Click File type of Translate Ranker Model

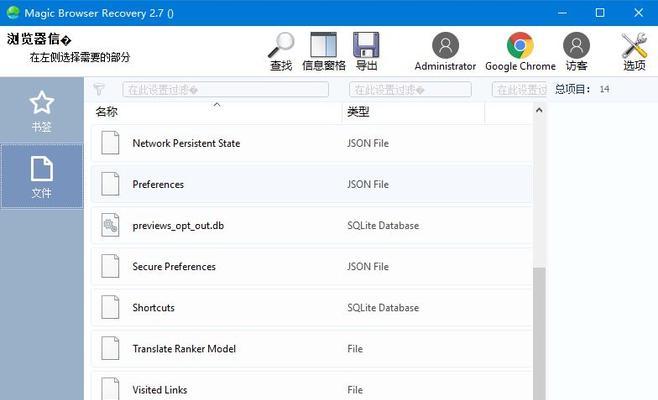click(x=355, y=349)
